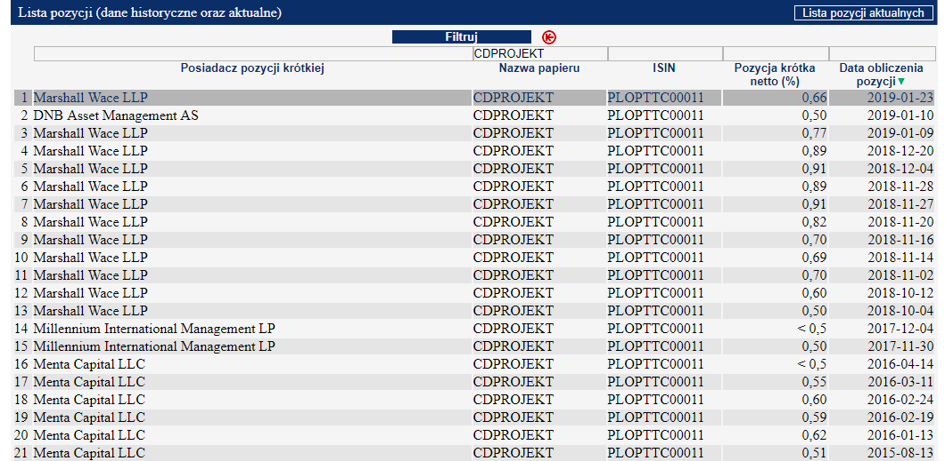
Task: Click date 2017-11-30
Action: click(900, 347)
